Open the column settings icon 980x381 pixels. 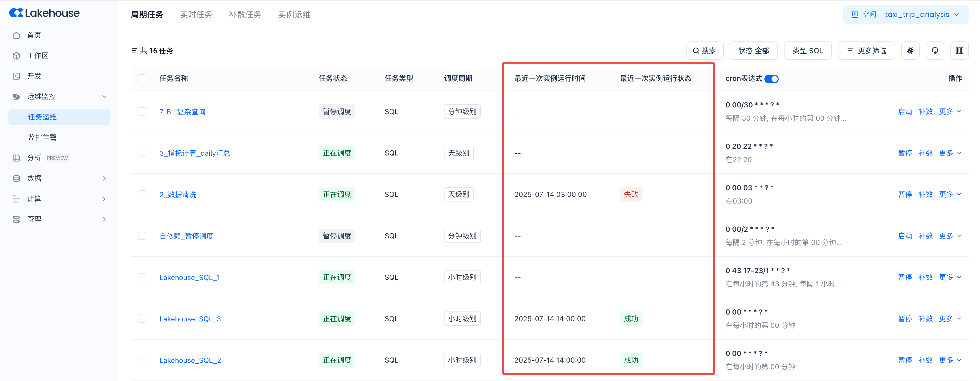(959, 51)
